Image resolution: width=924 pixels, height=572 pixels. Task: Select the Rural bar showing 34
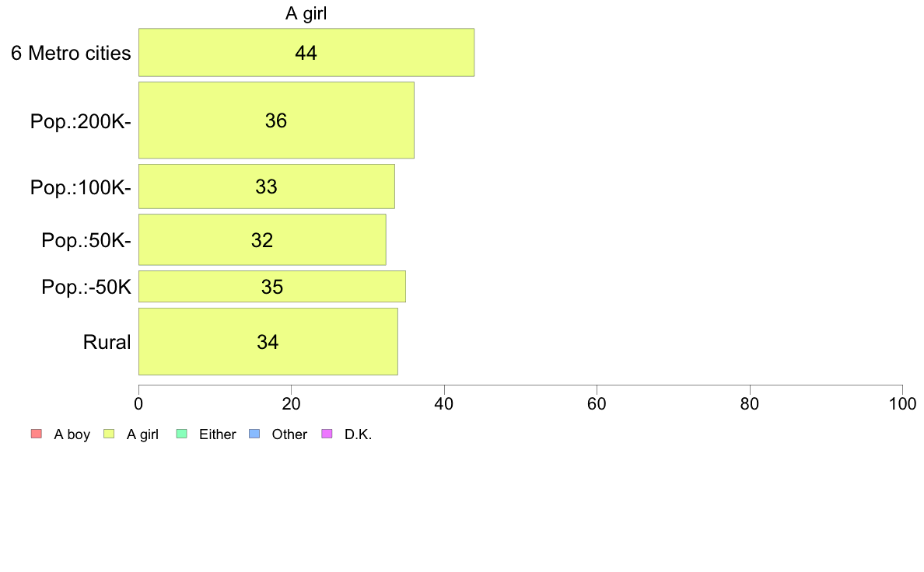click(268, 342)
